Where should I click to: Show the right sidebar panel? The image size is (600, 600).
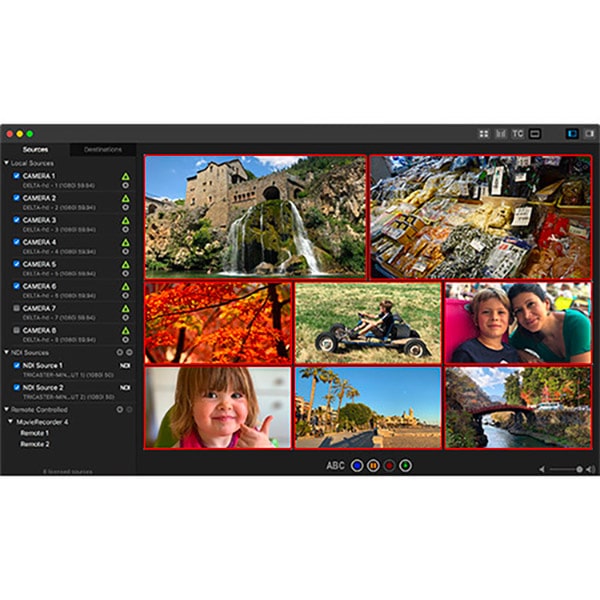click(589, 133)
